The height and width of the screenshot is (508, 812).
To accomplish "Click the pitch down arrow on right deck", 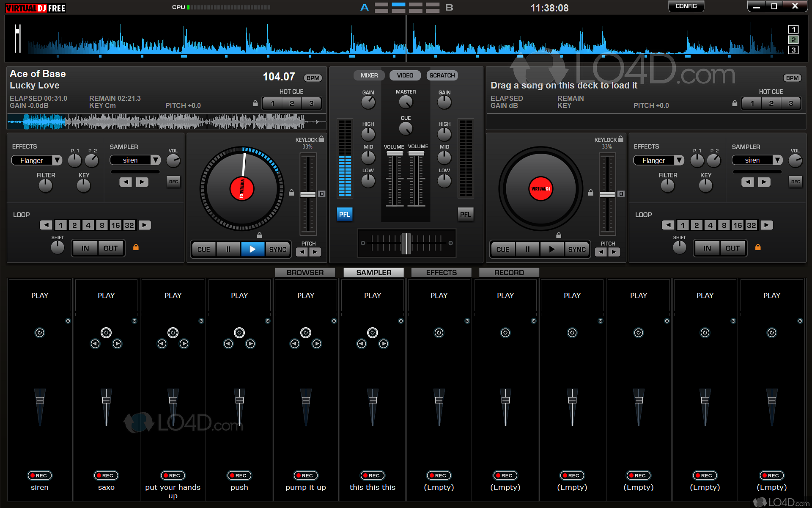I will tap(601, 252).
